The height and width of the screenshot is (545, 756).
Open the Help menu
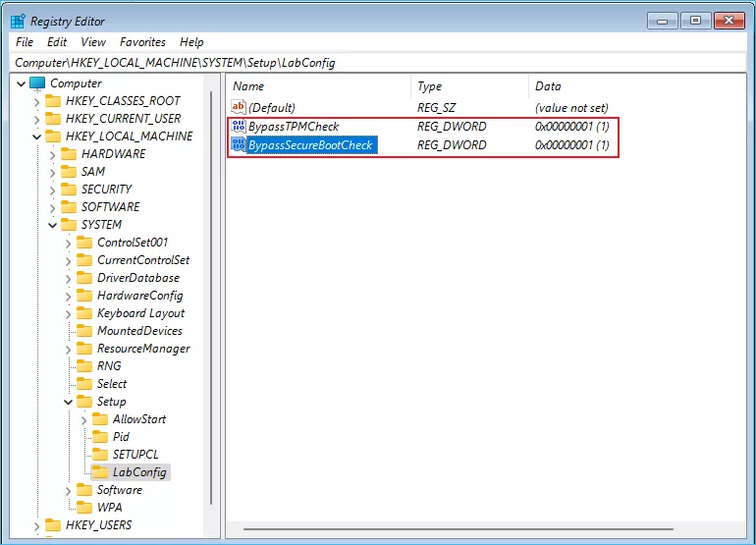click(191, 42)
